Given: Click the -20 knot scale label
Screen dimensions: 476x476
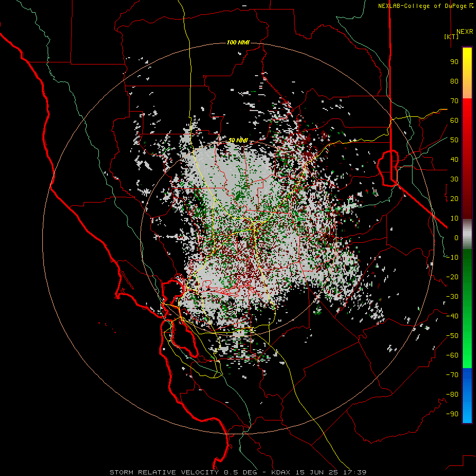Looking at the screenshot, I should 452,277.
